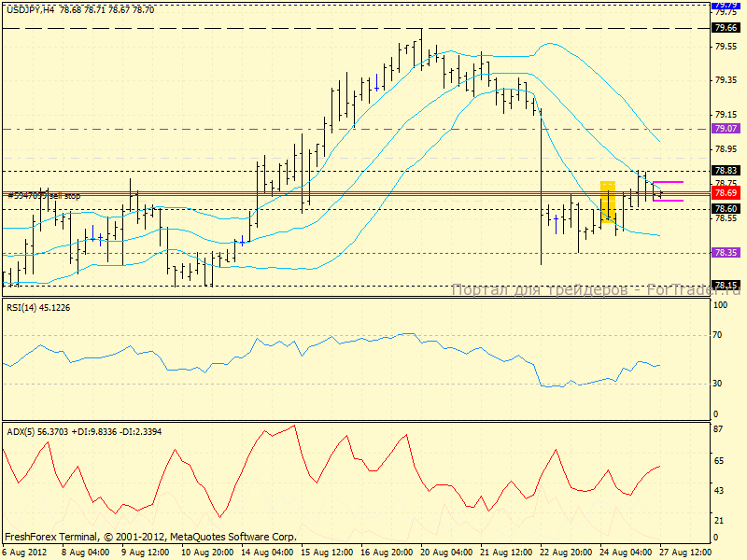Click the red 78.69 current price label
747x560 pixels.
pos(726,192)
